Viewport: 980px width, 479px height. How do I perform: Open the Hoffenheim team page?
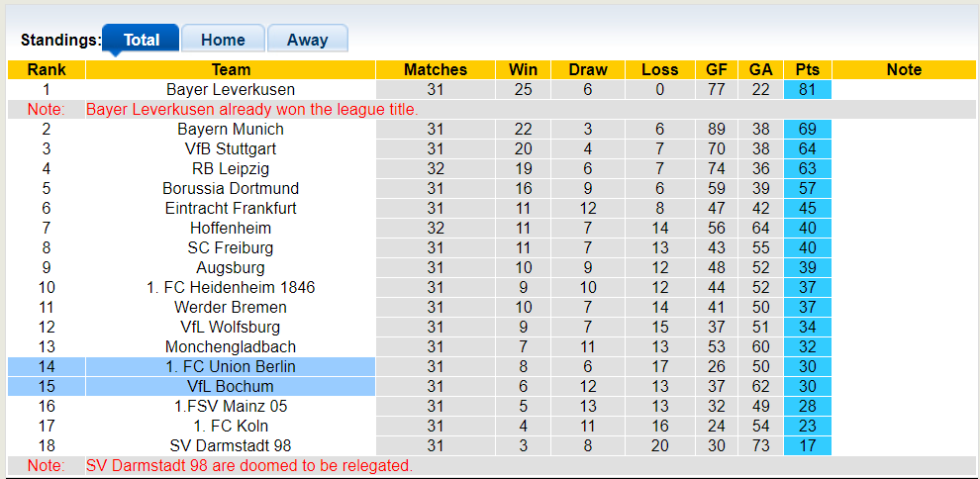coord(231,228)
